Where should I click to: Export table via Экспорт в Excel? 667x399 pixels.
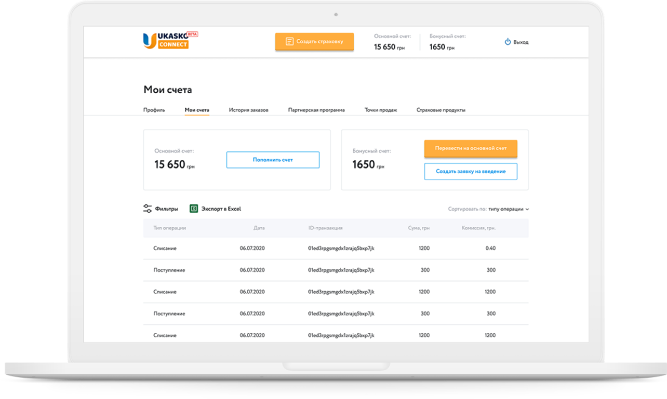[221, 209]
